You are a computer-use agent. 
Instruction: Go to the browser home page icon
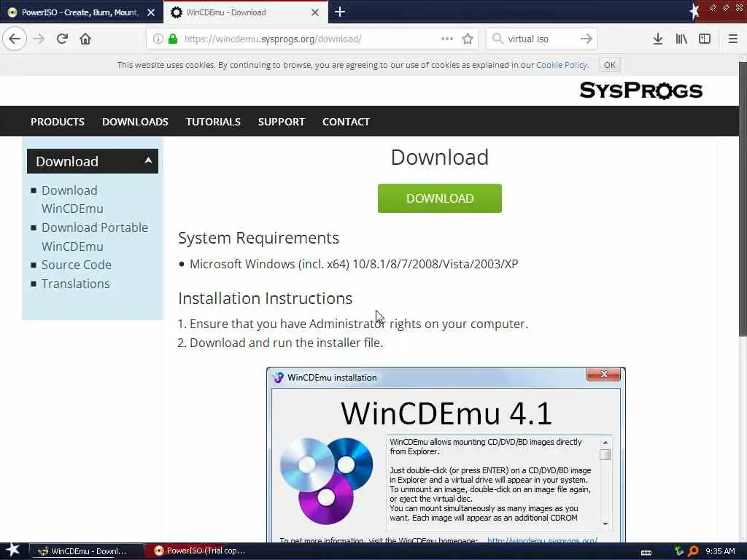pyautogui.click(x=85, y=39)
